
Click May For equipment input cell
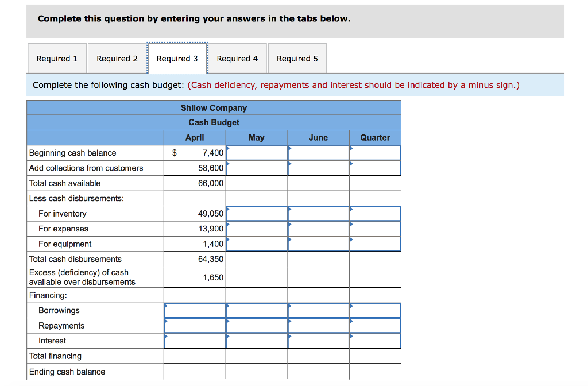tap(257, 244)
